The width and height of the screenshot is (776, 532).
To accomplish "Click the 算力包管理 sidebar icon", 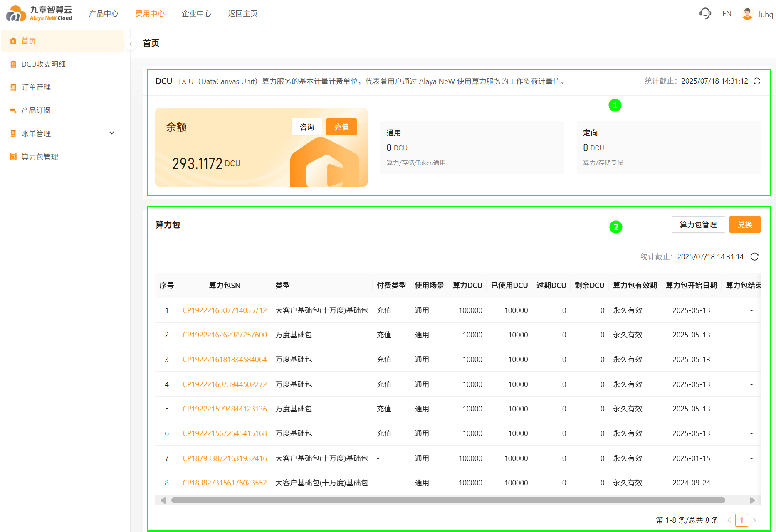I will click(13, 157).
